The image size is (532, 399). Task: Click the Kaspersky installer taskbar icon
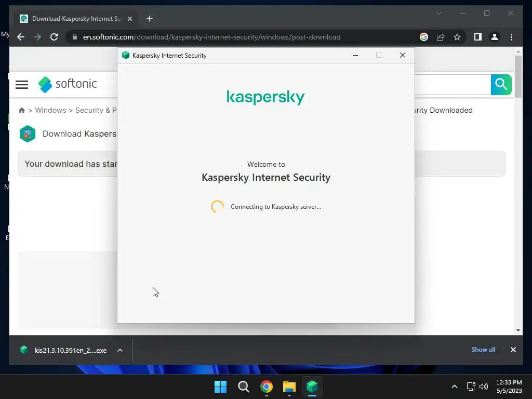[312, 387]
